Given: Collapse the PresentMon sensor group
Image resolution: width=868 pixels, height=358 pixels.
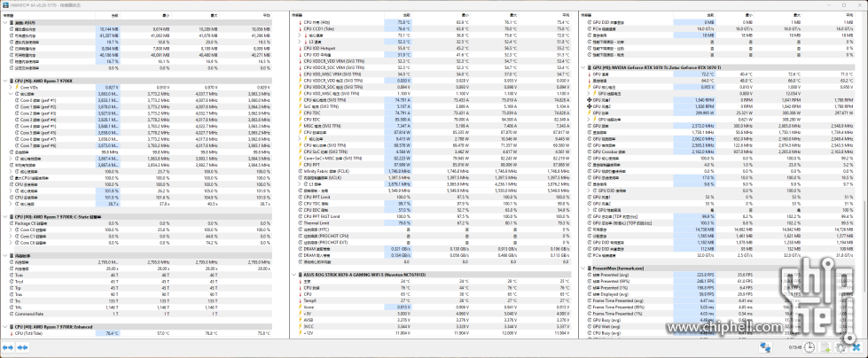Looking at the screenshot, I should [583, 268].
